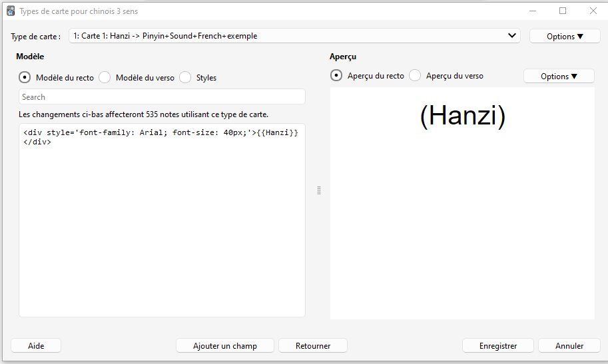
Task: Choose the Aperçu du recto preview option
Action: pos(337,76)
